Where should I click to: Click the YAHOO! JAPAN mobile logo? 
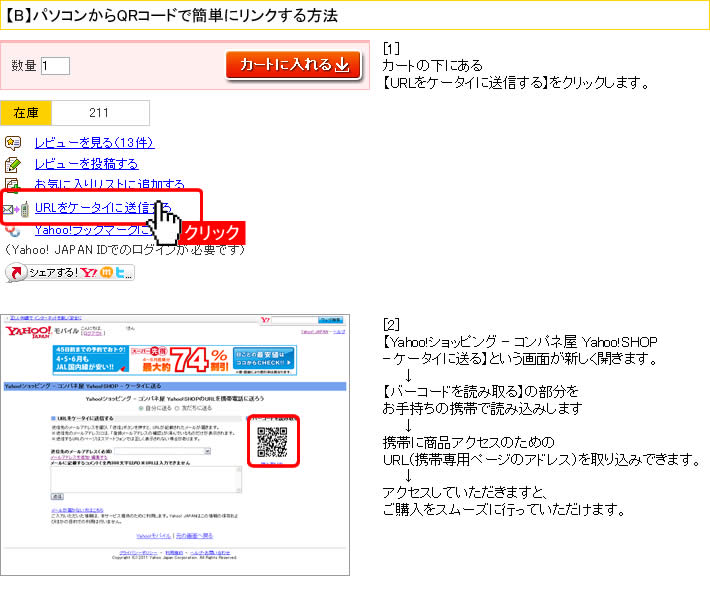[x=29, y=332]
